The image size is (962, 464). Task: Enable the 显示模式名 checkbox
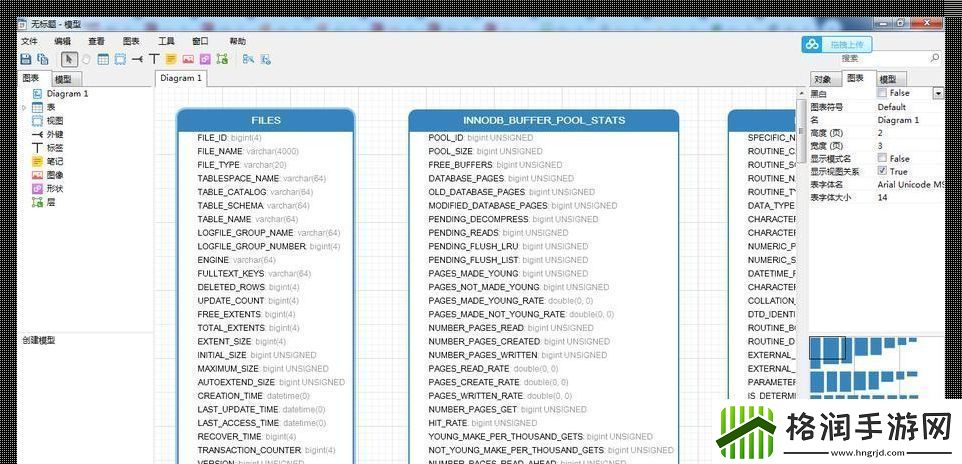tap(882, 158)
